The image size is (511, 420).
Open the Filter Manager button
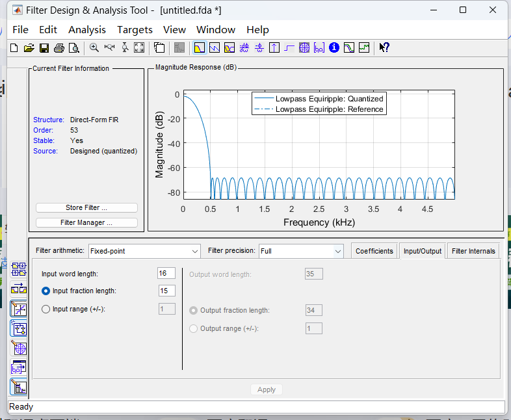click(86, 222)
